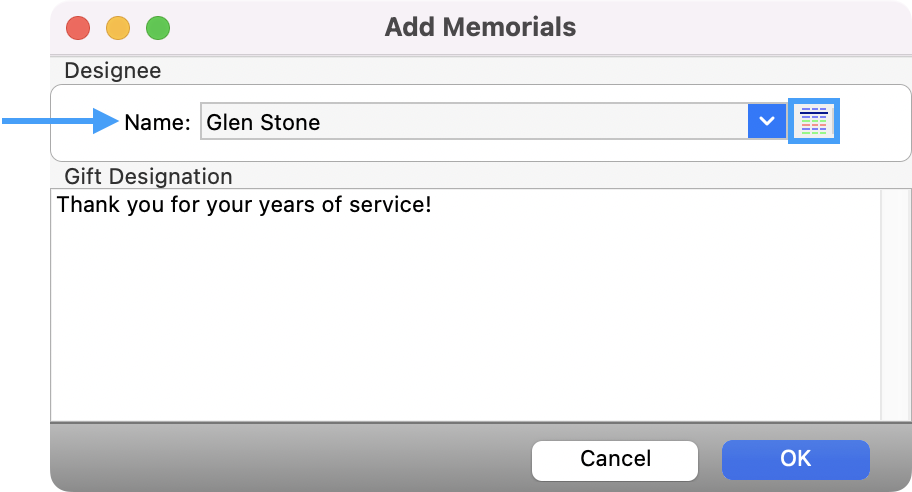Close the Add Memorials window
This screenshot has width=912, height=492.
coord(78,27)
